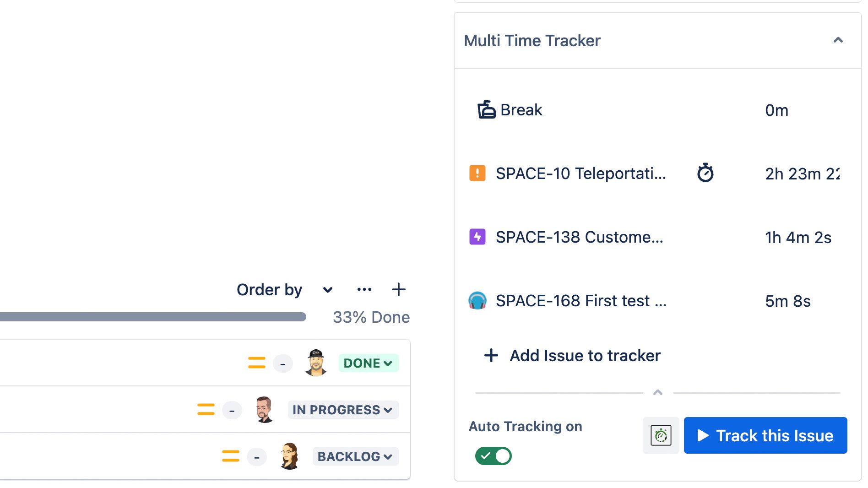The height and width of the screenshot is (488, 868).
Task: Collapse the tracker issue list chevron
Action: tap(657, 392)
